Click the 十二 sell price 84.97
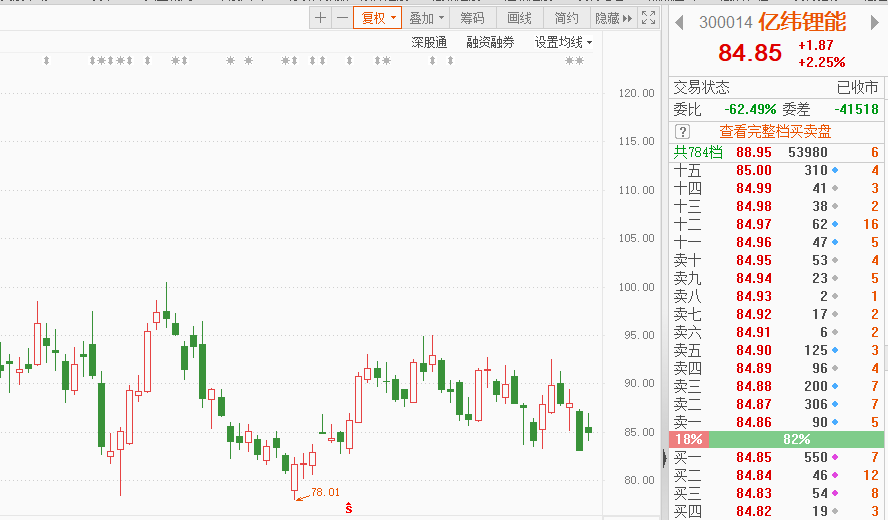 [x=754, y=224]
